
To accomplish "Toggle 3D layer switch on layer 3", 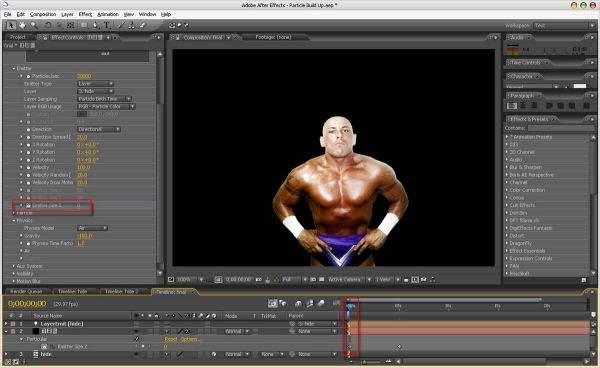I will pyautogui.click(x=214, y=354).
